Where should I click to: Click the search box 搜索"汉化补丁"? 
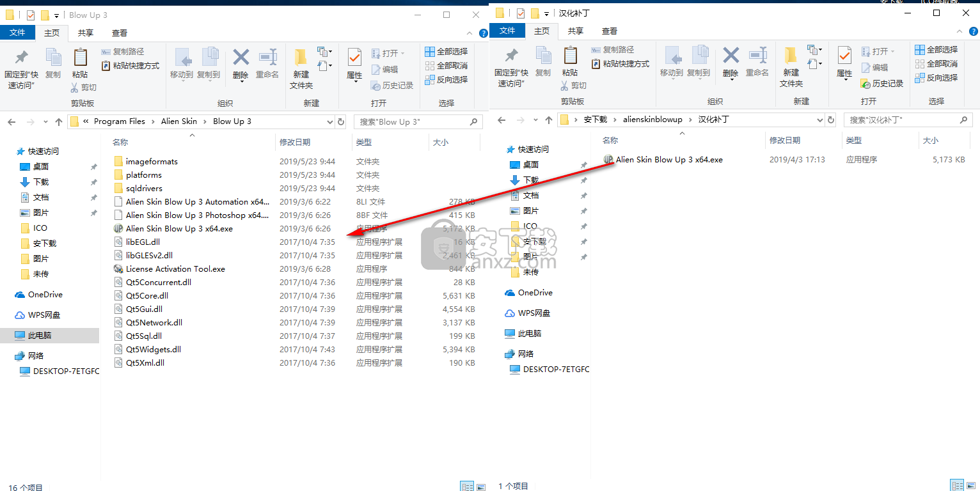pyautogui.click(x=908, y=120)
